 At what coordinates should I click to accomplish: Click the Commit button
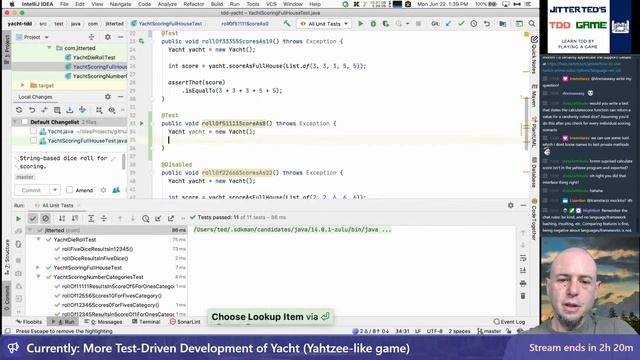click(x=31, y=190)
